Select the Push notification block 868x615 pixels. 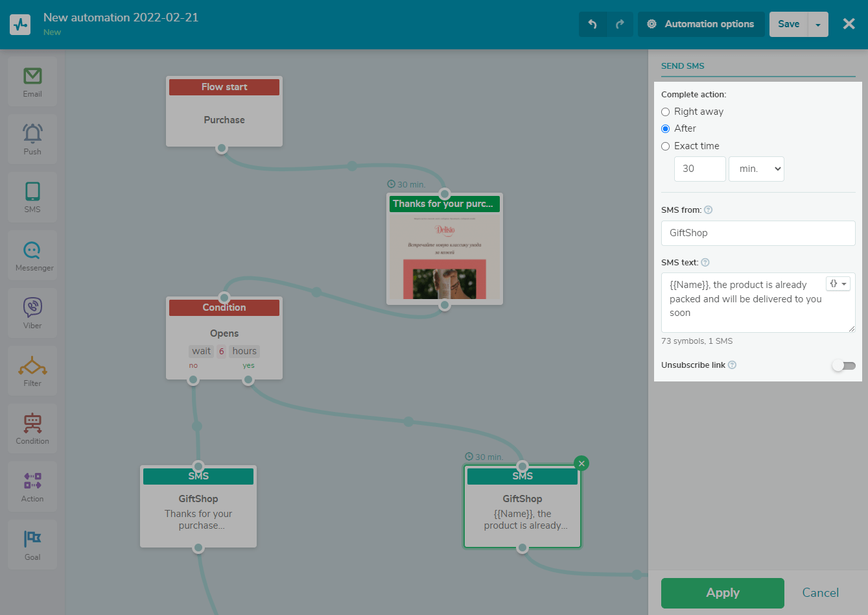32,138
